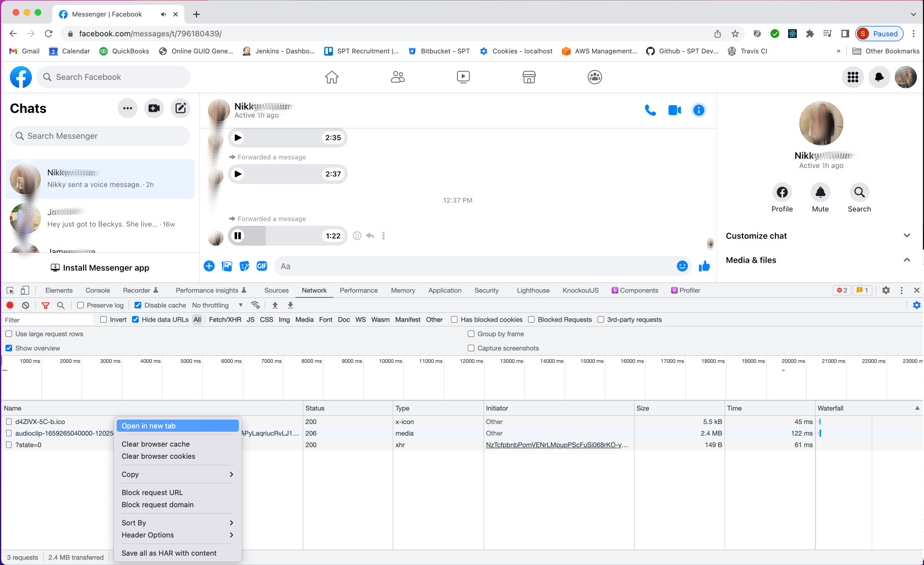924x565 pixels.
Task: Open the No throttling dropdown
Action: [217, 305]
